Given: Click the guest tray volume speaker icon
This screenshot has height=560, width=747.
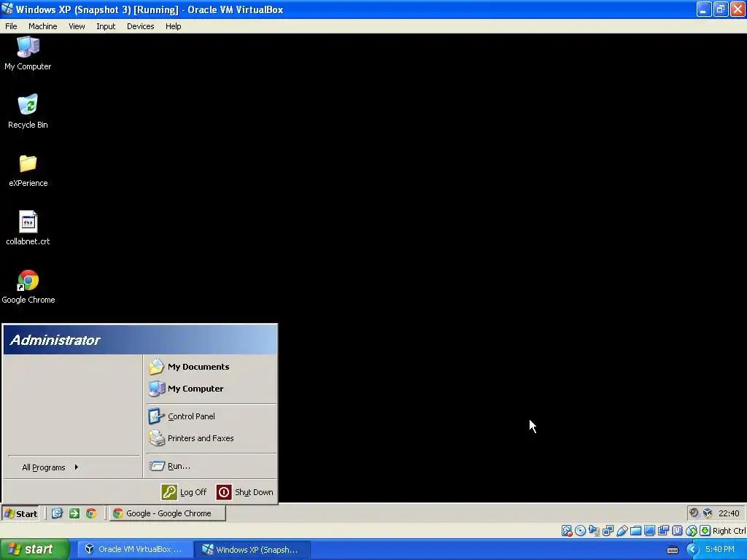Looking at the screenshot, I should pyautogui.click(x=694, y=513).
